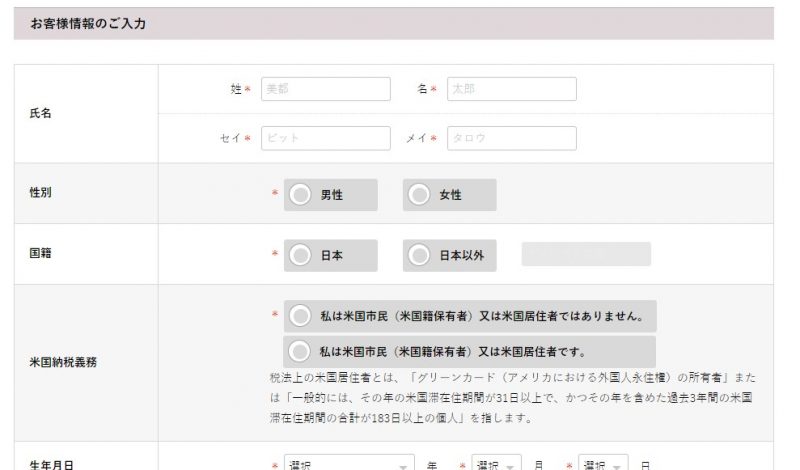Click the gray field beside 日本以外

click(586, 254)
